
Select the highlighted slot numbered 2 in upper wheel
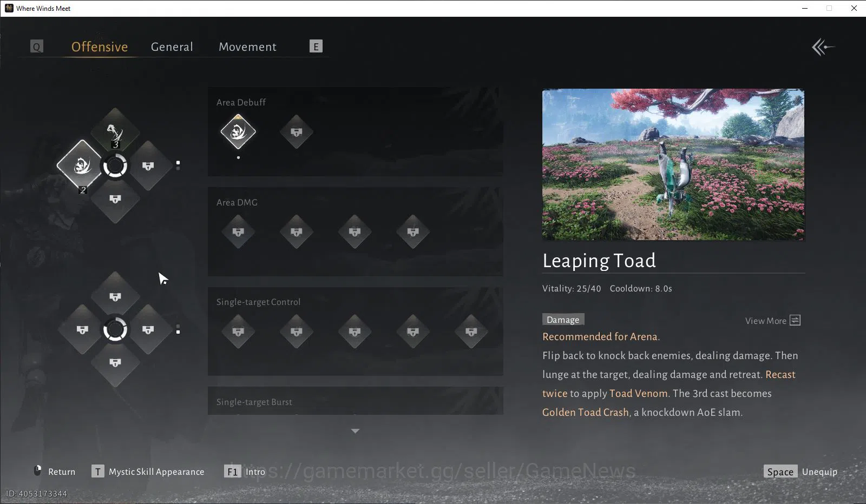point(81,165)
